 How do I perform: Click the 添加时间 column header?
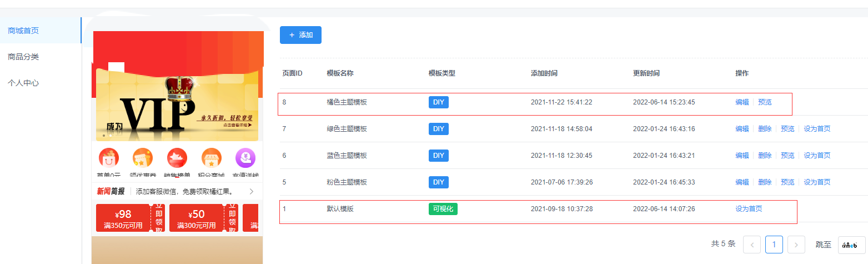click(x=544, y=73)
